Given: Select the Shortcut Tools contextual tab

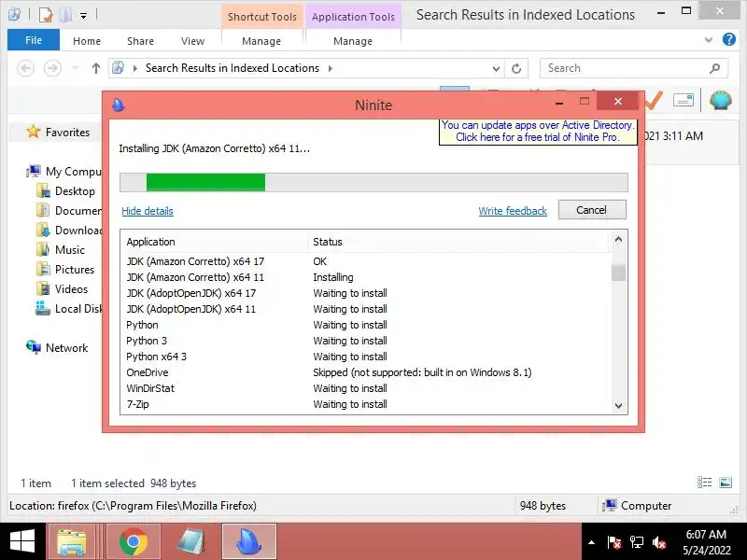Looking at the screenshot, I should (262, 17).
